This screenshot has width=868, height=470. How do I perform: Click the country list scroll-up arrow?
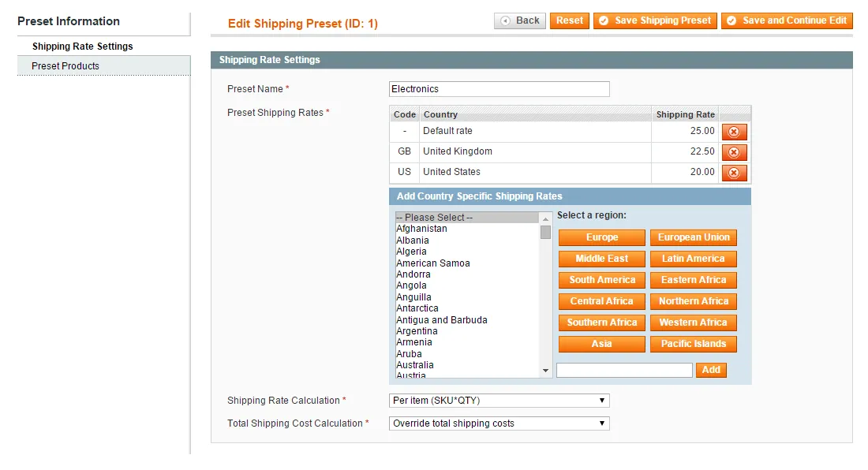coord(546,218)
